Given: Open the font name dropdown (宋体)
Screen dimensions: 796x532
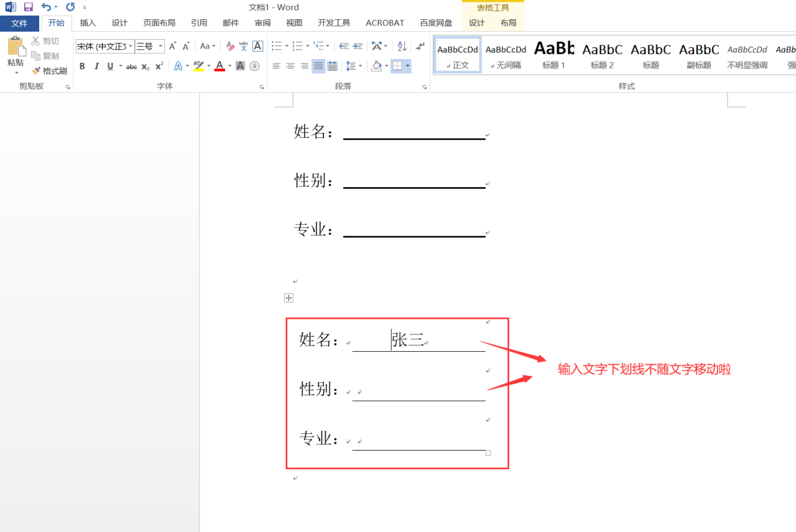Looking at the screenshot, I should point(131,47).
